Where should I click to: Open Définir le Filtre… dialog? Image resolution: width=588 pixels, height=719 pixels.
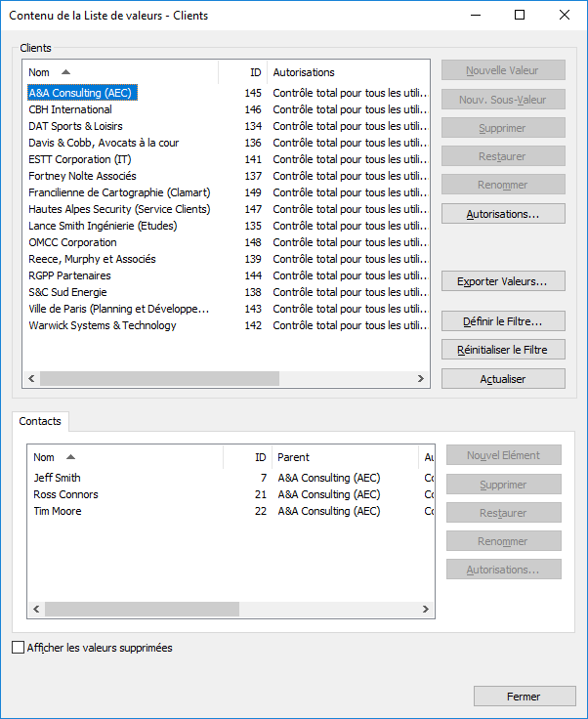tap(503, 321)
